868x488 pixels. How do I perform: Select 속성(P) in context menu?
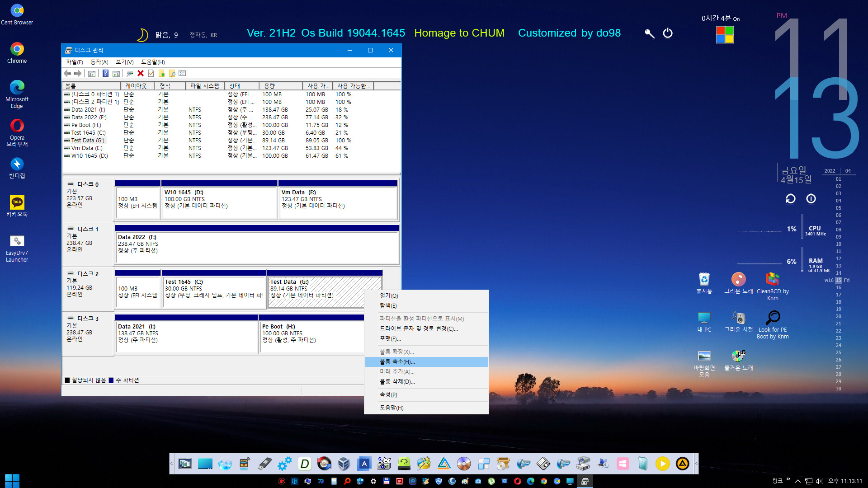click(426, 395)
